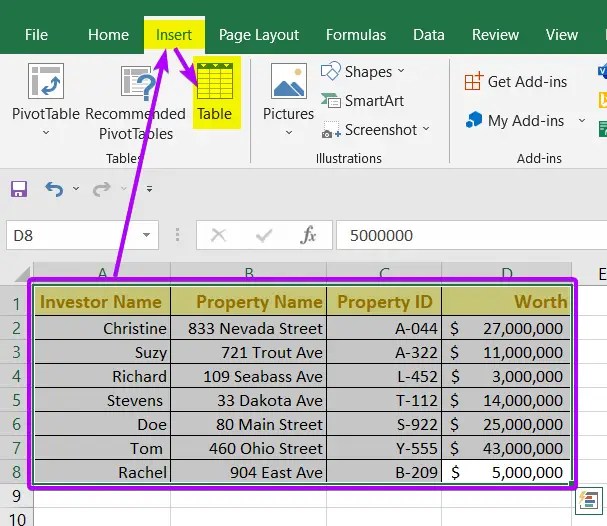Switch to the View tab
Screen dimensions: 607x526
(x=562, y=35)
